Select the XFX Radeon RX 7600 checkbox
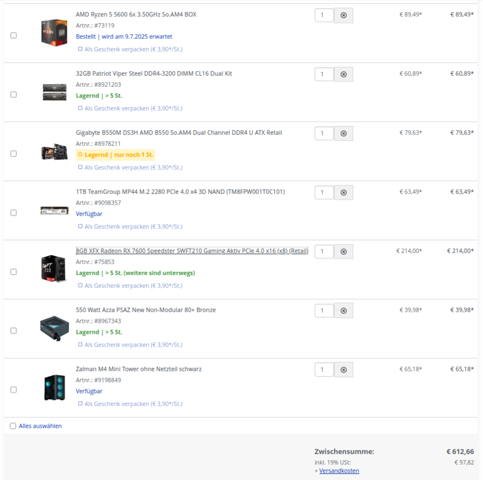This screenshot has height=480, width=483. [x=13, y=272]
